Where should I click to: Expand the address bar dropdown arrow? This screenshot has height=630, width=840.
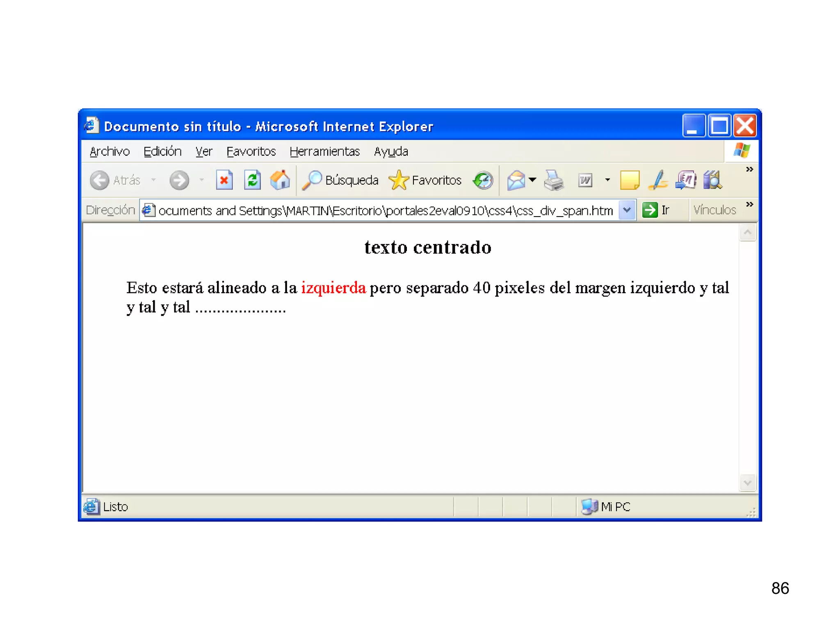[x=627, y=210]
